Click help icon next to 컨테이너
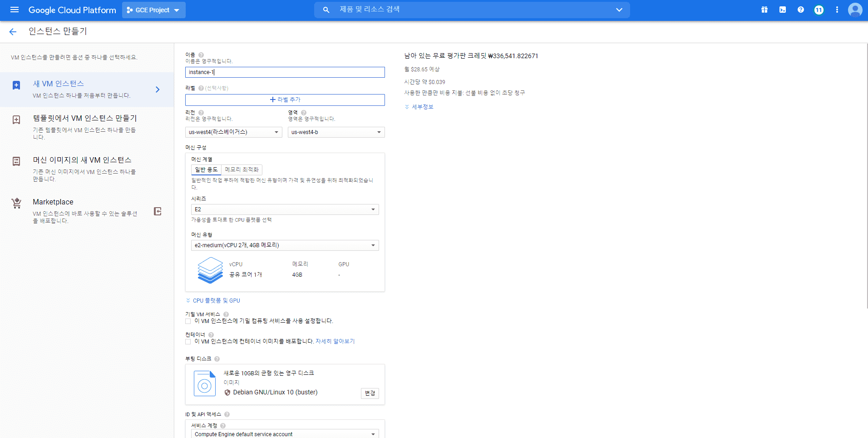868x438 pixels. tap(211, 335)
